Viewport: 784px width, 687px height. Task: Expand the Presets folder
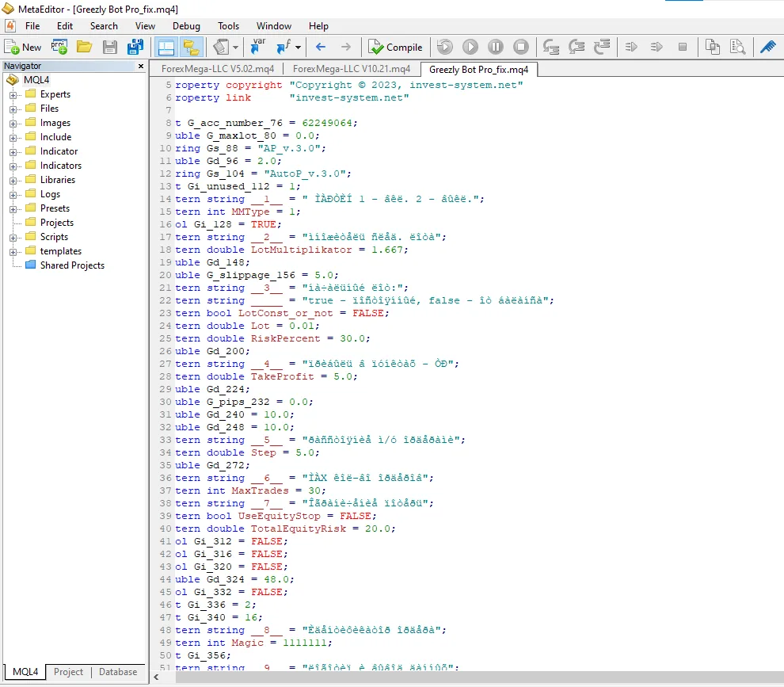click(x=13, y=208)
